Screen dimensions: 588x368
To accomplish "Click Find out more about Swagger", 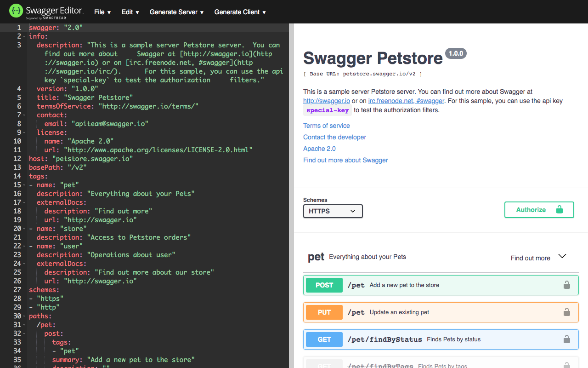I will 345,160.
